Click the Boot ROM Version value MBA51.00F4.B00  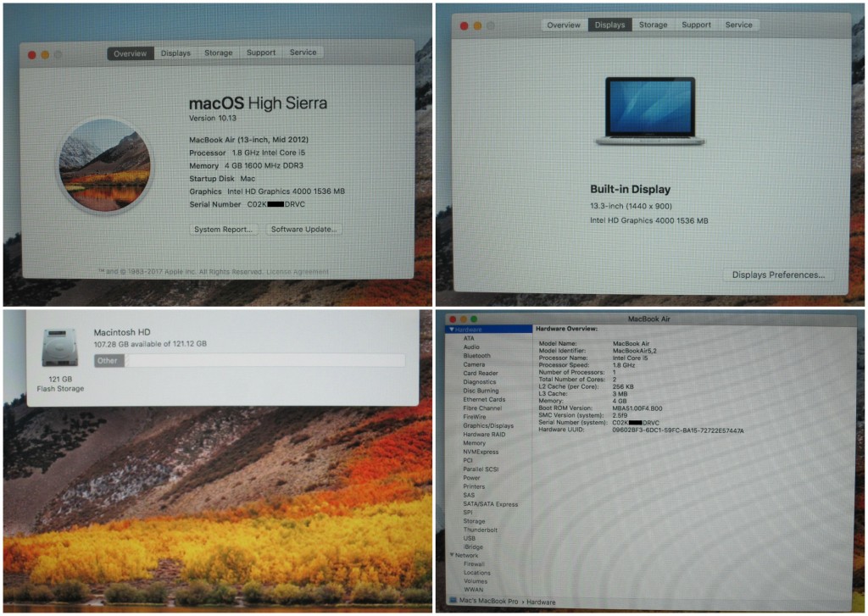pyautogui.click(x=637, y=408)
